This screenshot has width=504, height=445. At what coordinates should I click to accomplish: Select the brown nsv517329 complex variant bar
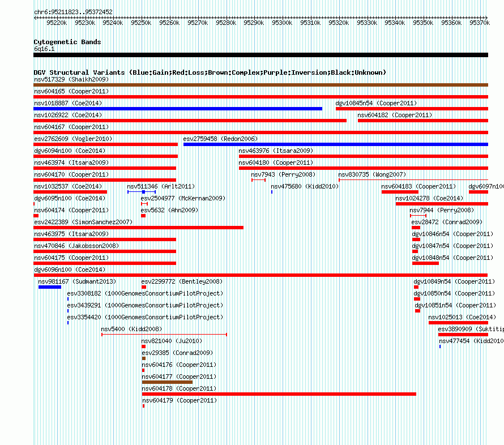[x=260, y=85]
